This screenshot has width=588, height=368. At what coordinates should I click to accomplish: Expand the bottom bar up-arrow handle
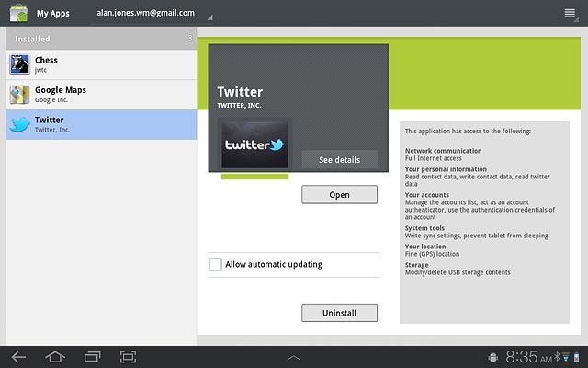pos(294,357)
